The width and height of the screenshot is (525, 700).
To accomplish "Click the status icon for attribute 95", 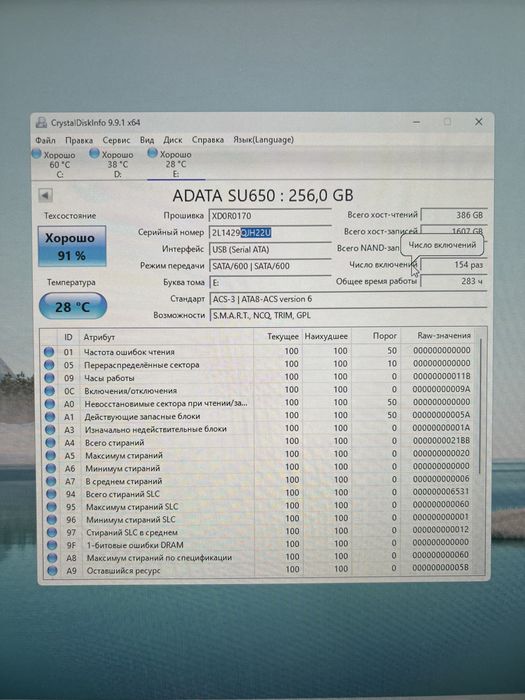I will coord(51,507).
